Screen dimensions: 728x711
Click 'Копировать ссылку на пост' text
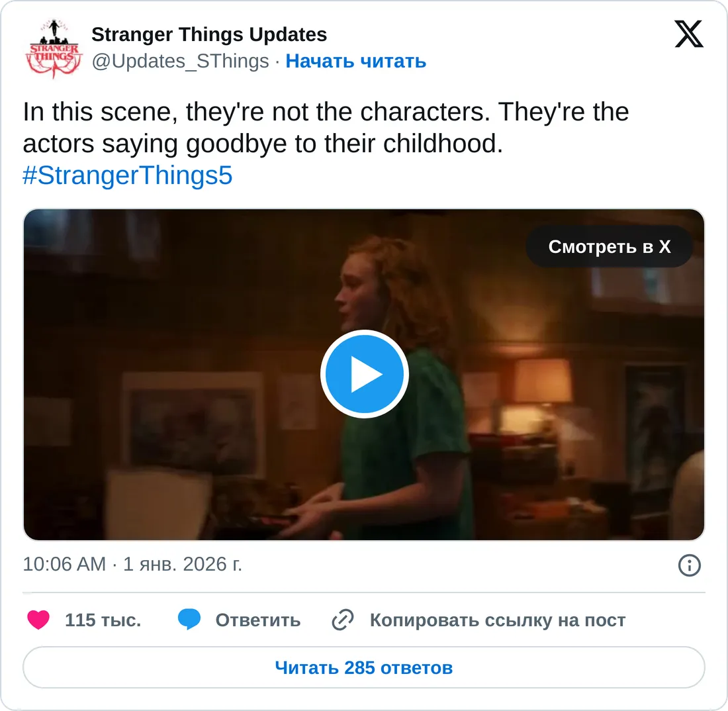point(498,620)
